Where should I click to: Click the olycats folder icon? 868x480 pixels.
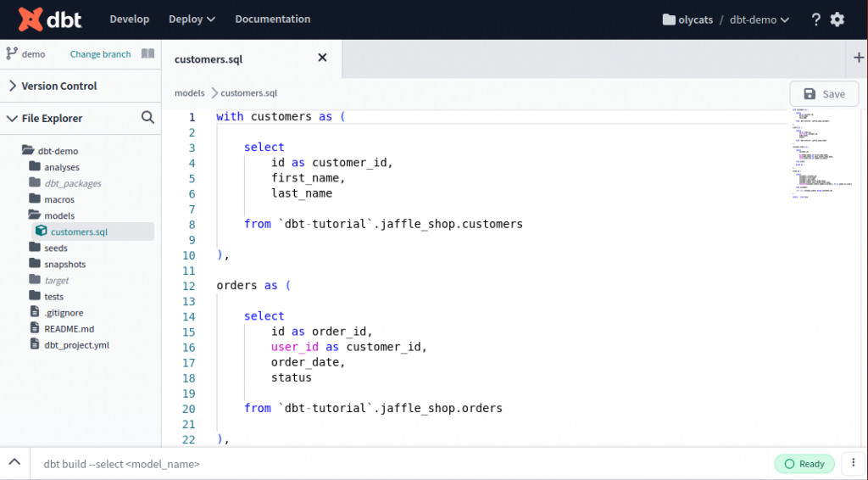coord(669,20)
